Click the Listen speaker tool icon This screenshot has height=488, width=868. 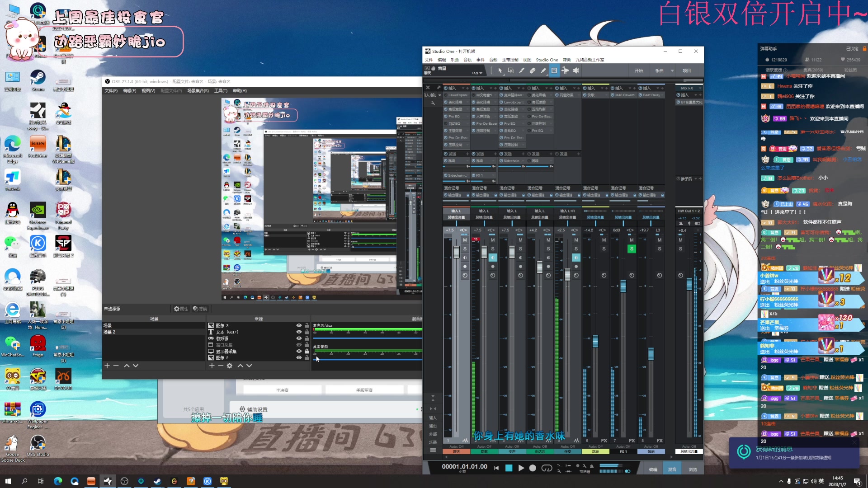[x=576, y=70]
